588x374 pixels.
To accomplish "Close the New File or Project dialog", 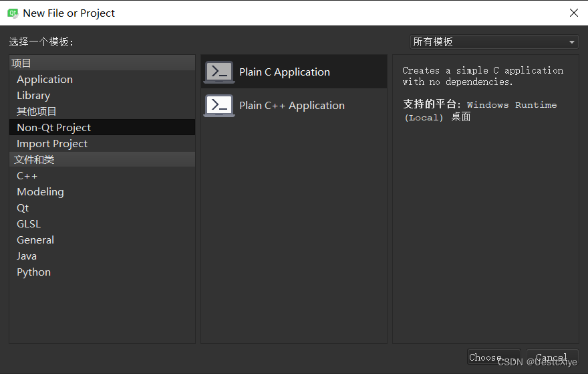I will 574,13.
